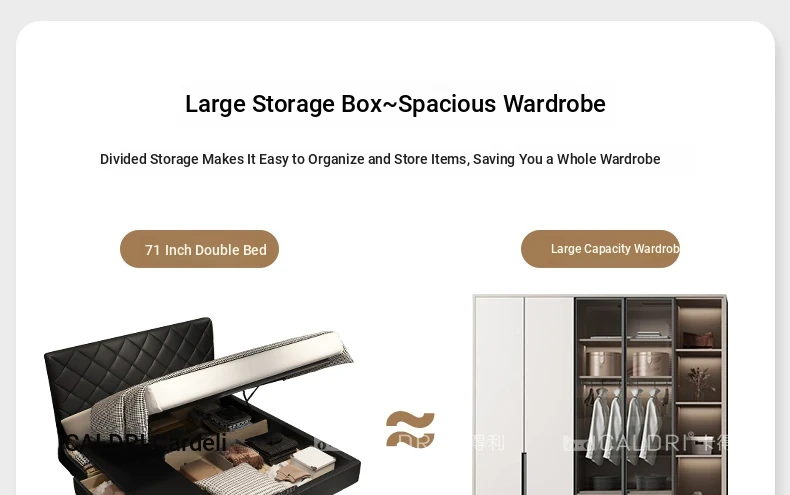Open the wardrobe product image
The image size is (790, 495).
[x=600, y=395]
